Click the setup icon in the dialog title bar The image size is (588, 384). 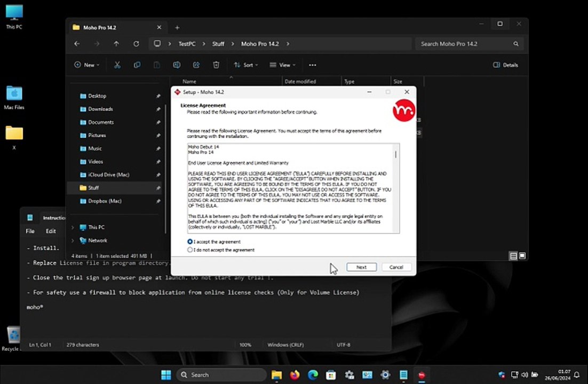(x=177, y=92)
